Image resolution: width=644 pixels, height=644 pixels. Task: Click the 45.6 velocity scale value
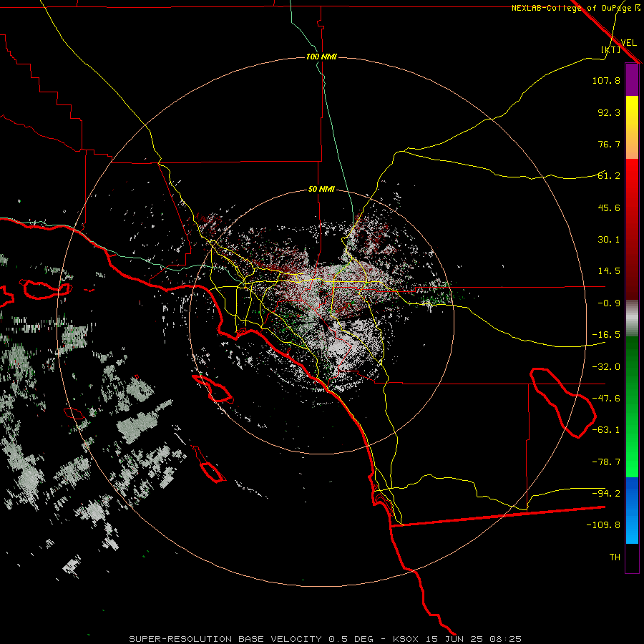pyautogui.click(x=609, y=208)
